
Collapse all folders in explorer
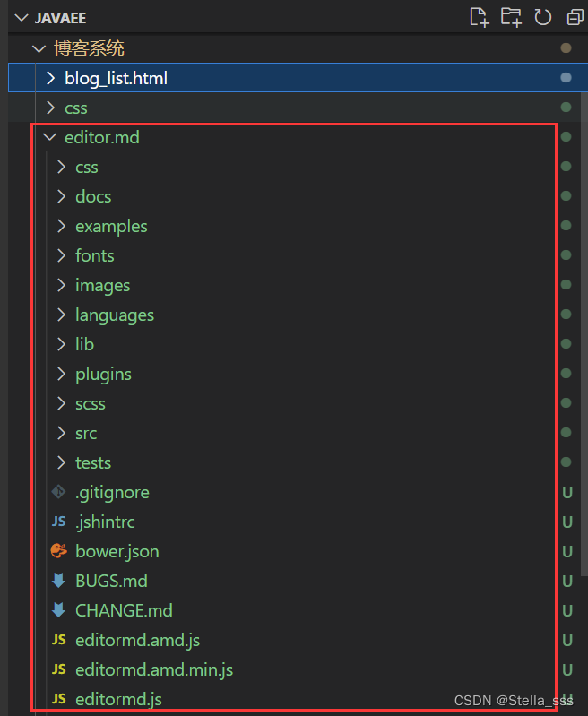point(574,17)
